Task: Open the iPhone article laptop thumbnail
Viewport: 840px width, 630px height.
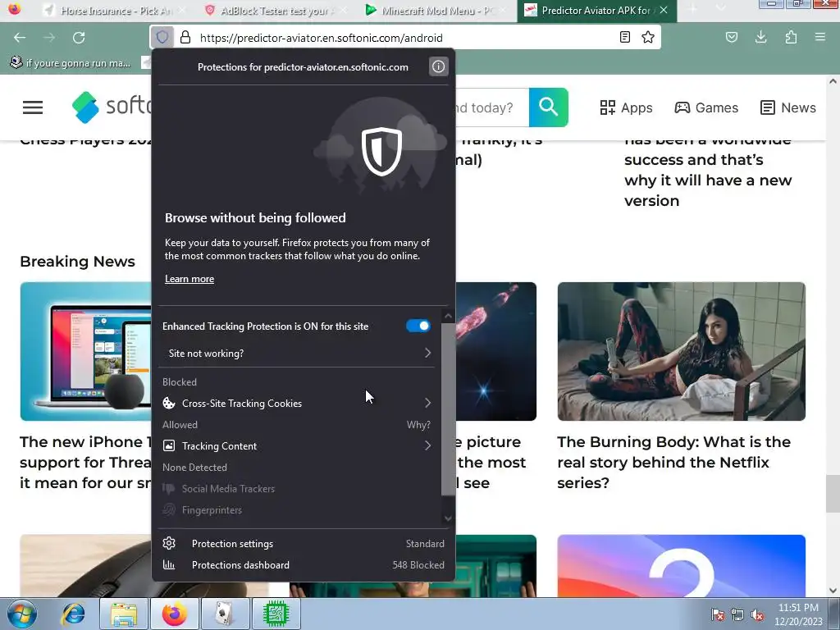Action: pos(85,351)
